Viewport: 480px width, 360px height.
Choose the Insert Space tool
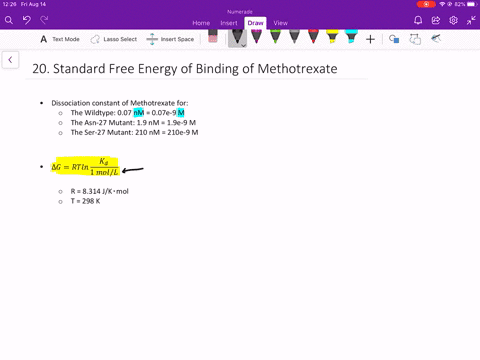point(170,39)
